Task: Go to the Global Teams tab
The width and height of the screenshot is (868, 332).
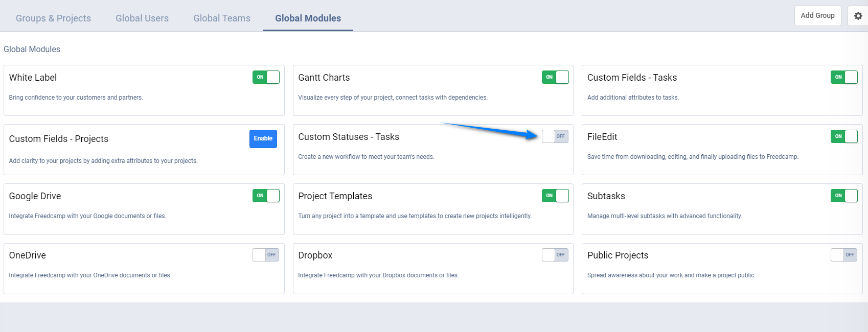Action: (x=222, y=18)
